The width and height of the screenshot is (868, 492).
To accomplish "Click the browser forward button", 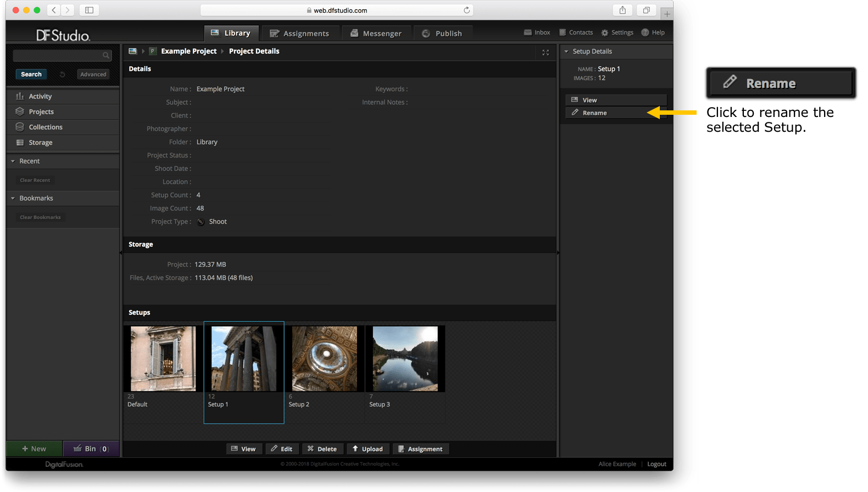I will click(x=68, y=10).
